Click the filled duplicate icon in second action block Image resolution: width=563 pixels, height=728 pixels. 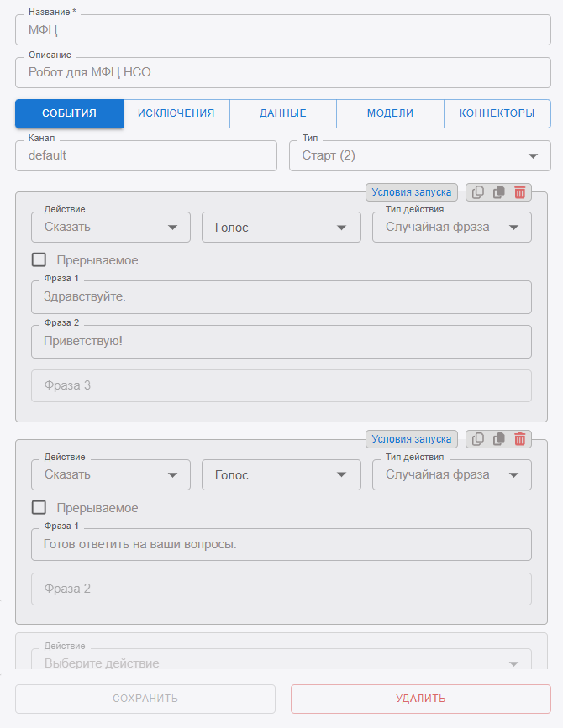point(499,439)
